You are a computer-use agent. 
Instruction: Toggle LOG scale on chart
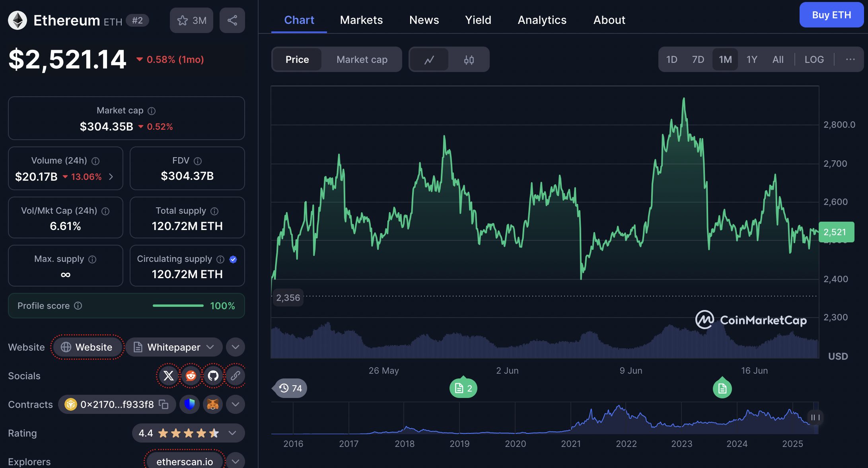tap(814, 60)
